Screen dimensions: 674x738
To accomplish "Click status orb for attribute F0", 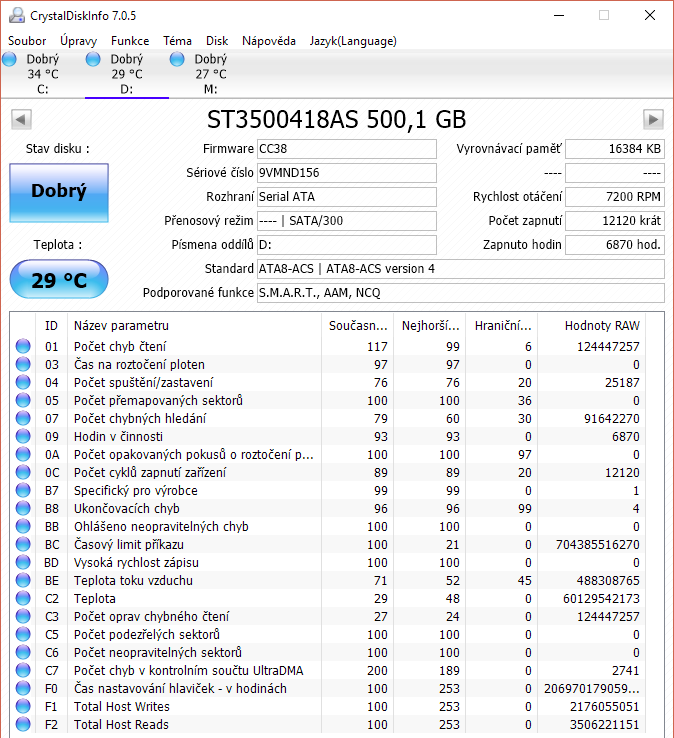I will (x=23, y=688).
